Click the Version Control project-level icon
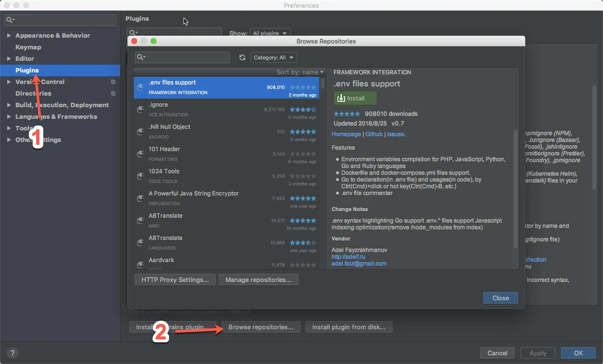The image size is (603, 364). tap(113, 82)
